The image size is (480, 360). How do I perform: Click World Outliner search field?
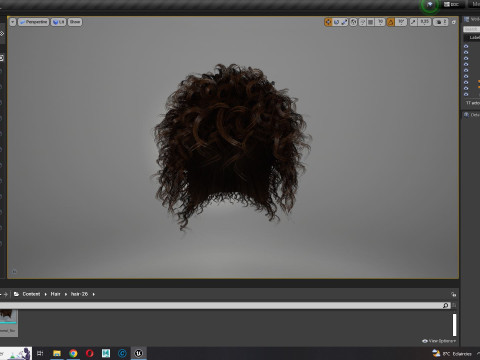[x=471, y=29]
